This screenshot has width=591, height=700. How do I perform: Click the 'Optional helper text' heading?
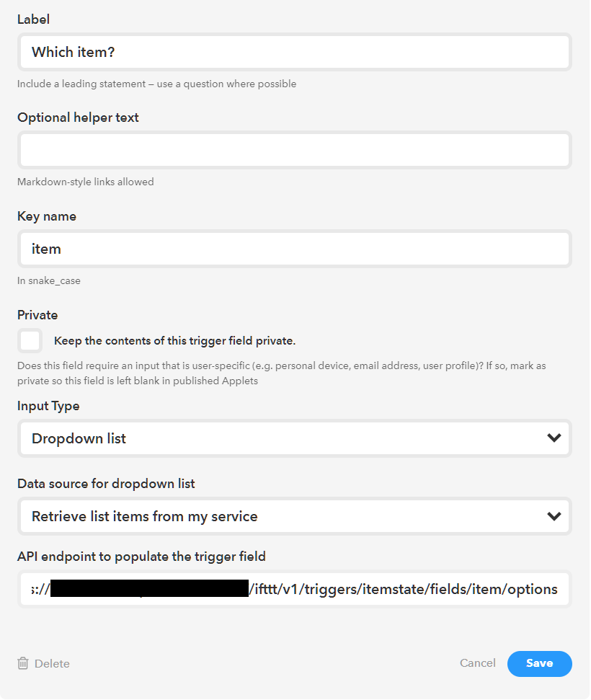[78, 118]
